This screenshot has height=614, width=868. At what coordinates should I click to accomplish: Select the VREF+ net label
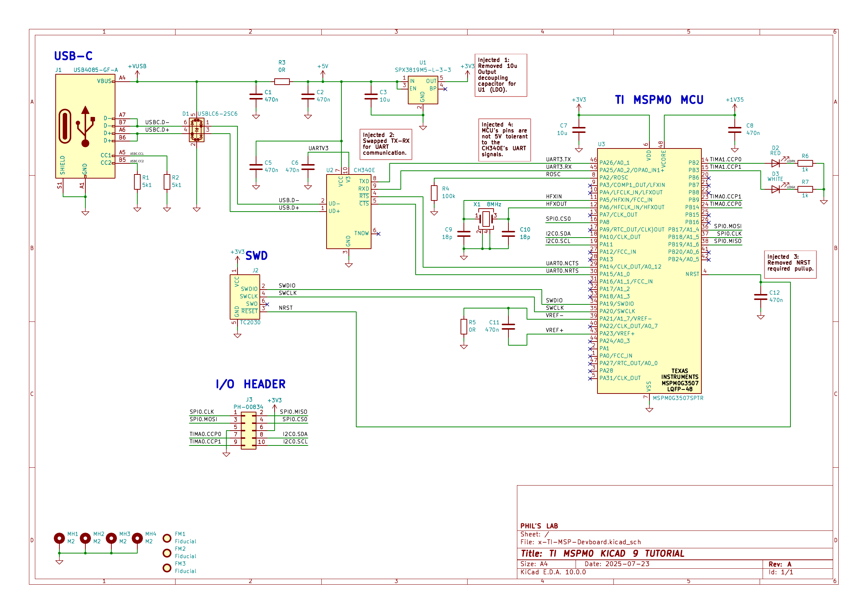click(x=554, y=330)
